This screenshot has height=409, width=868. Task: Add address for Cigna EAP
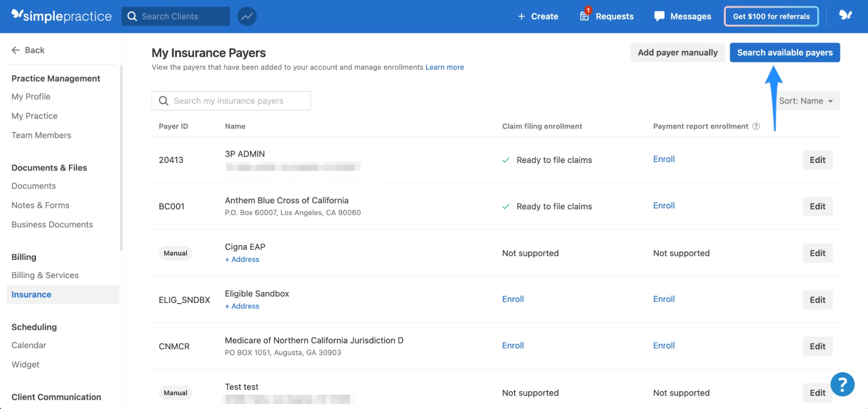[242, 259]
